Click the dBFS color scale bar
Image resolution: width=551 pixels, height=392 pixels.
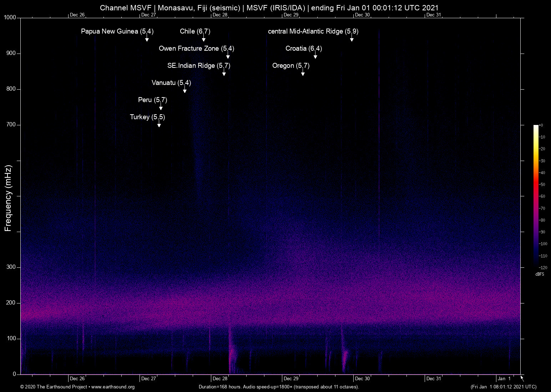pyautogui.click(x=536, y=196)
